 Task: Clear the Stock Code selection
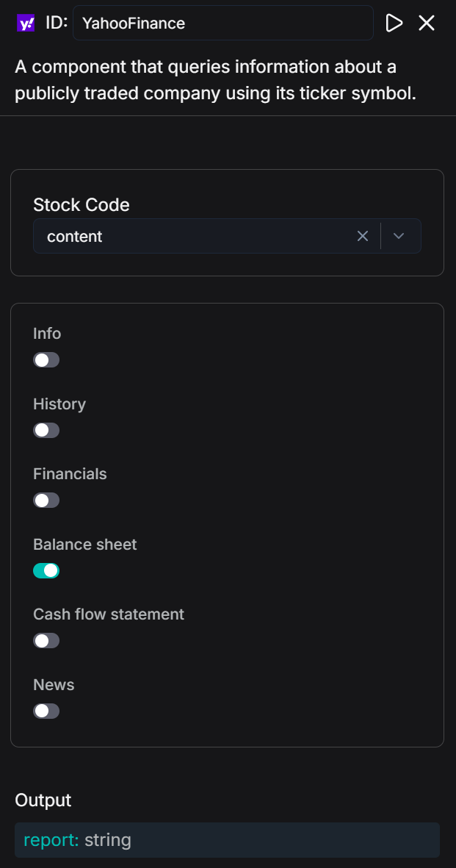363,236
